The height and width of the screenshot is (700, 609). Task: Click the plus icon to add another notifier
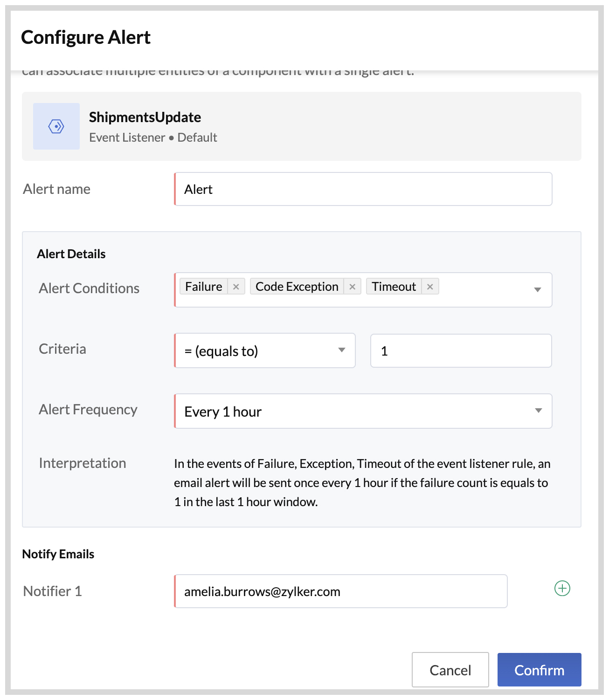562,589
